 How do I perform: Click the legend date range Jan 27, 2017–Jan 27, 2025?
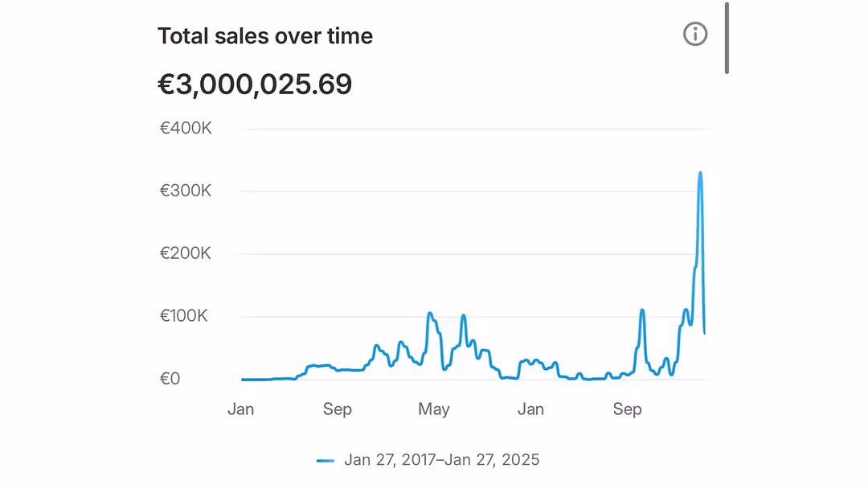pos(441,460)
